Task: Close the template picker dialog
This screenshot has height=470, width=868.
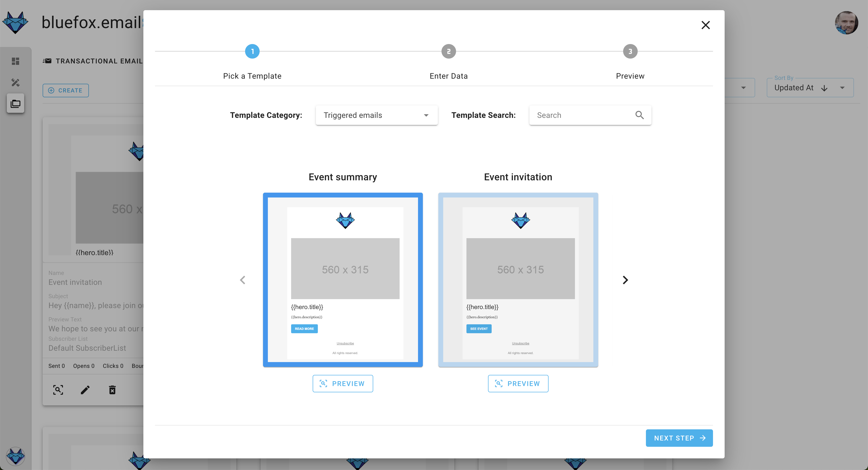Action: (705, 25)
